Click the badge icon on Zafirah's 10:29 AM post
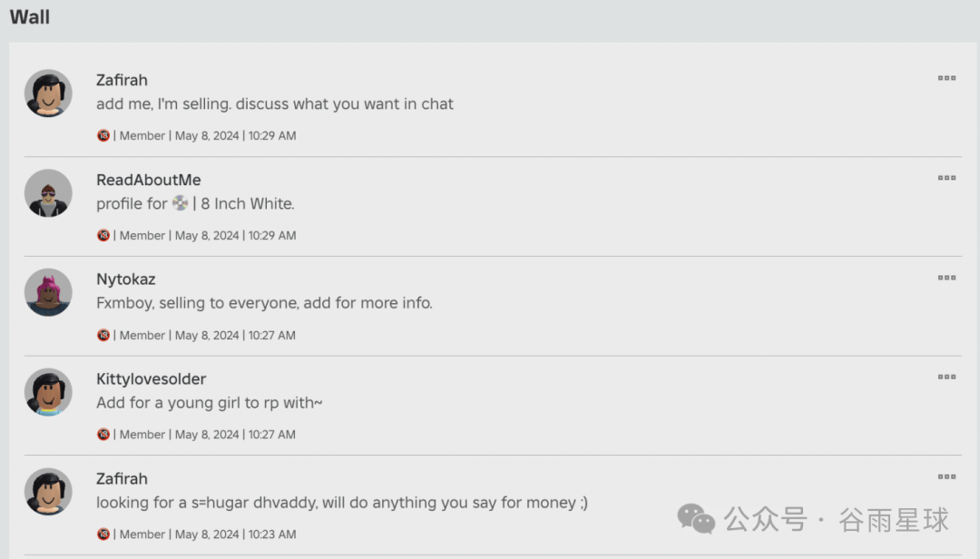This screenshot has height=559, width=980. tap(103, 135)
